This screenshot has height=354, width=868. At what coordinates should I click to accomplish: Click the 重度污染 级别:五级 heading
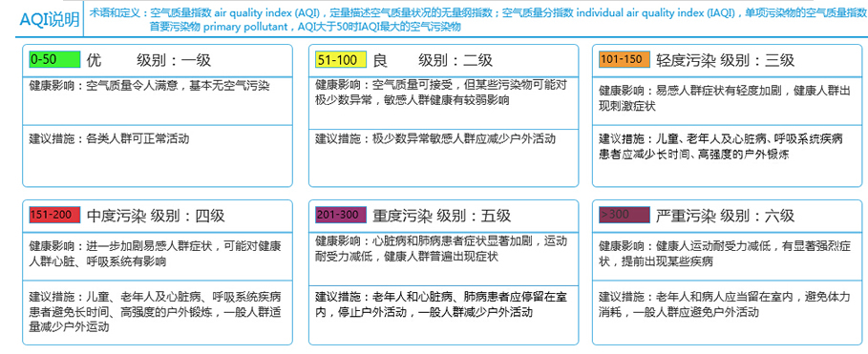pyautogui.click(x=442, y=215)
